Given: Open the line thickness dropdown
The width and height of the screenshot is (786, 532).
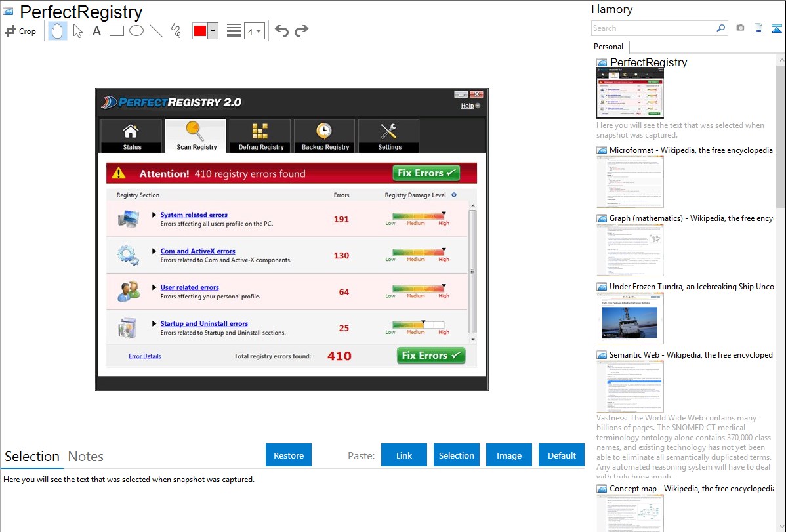Looking at the screenshot, I should pos(254,31).
